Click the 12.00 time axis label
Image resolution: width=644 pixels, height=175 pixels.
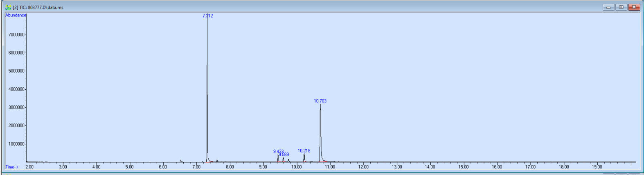point(363,167)
